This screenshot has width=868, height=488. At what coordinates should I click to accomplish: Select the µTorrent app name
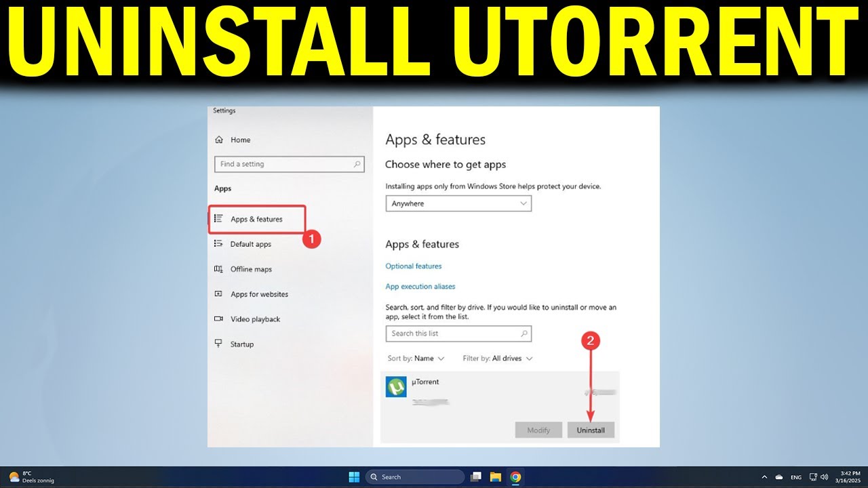[425, 382]
